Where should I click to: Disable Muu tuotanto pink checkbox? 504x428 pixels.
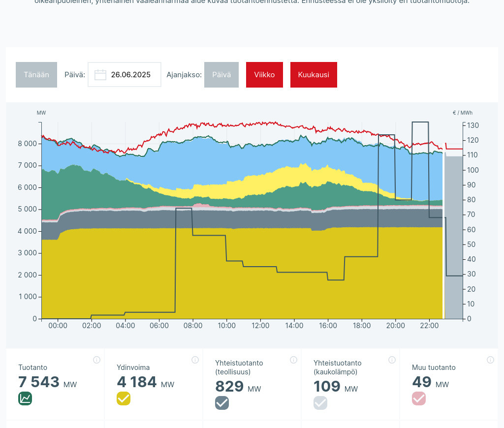point(419,398)
